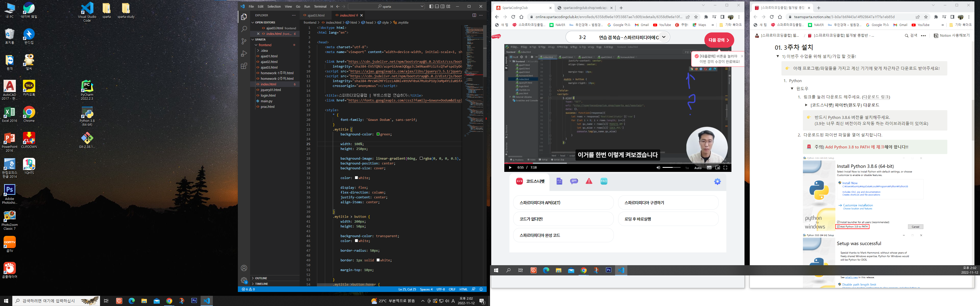Viewport: 980px width, 306px height.
Task: Click the white color swatch on line 32
Action: pyautogui.click(x=357, y=178)
